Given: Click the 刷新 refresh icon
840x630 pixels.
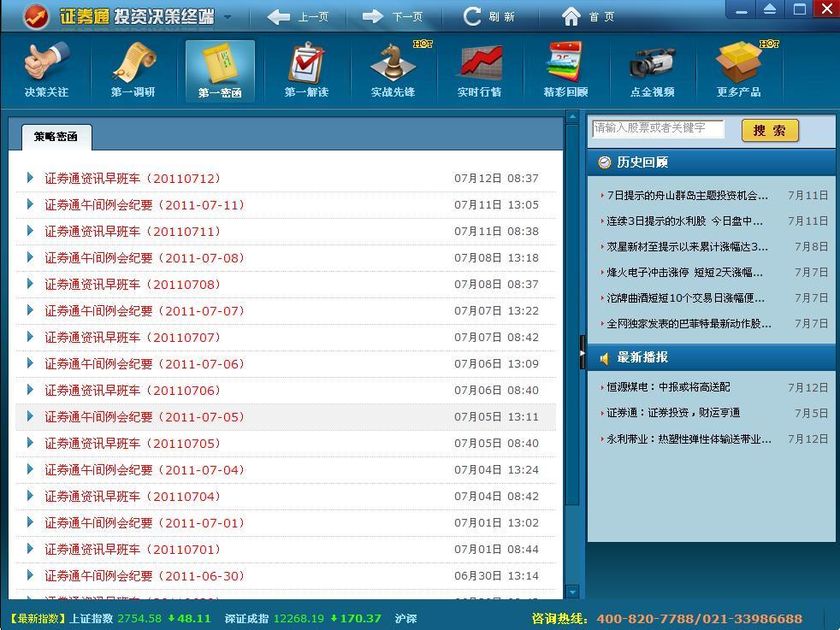Looking at the screenshot, I should (x=472, y=16).
